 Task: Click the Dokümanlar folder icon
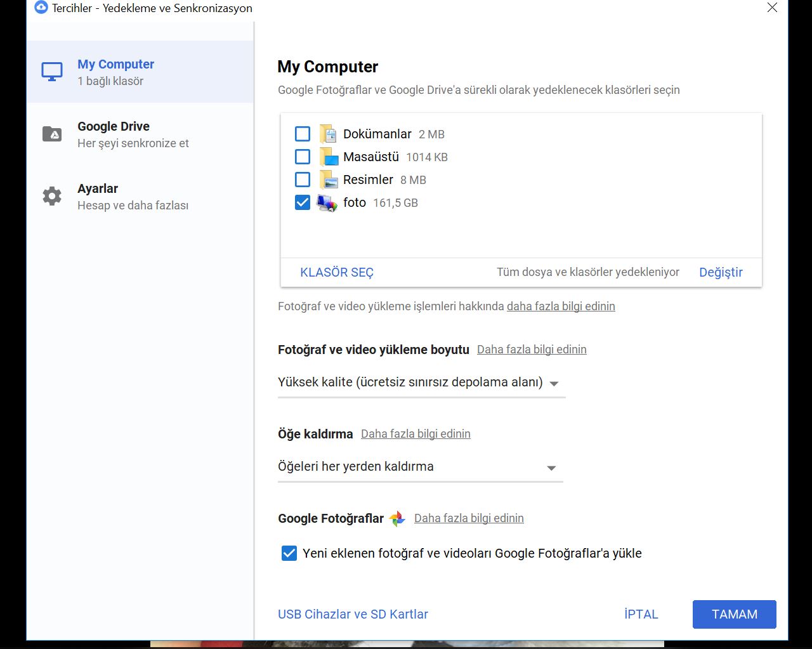[x=328, y=134]
